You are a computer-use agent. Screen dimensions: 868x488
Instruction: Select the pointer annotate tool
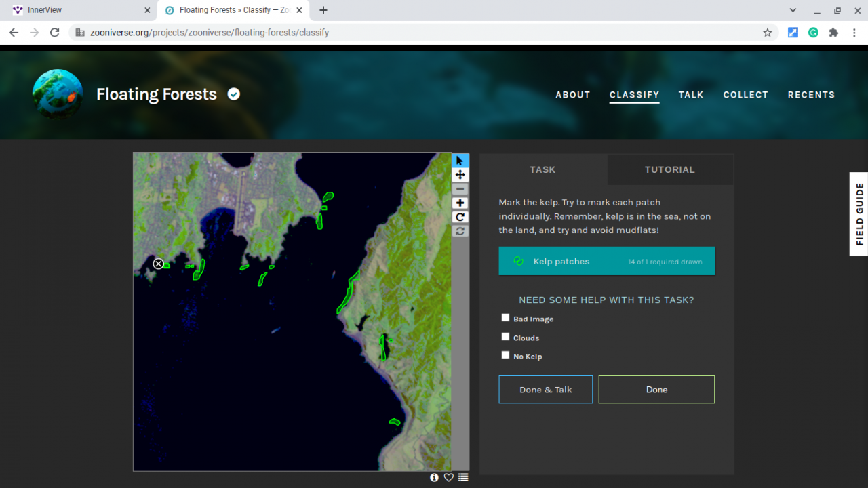(x=460, y=161)
